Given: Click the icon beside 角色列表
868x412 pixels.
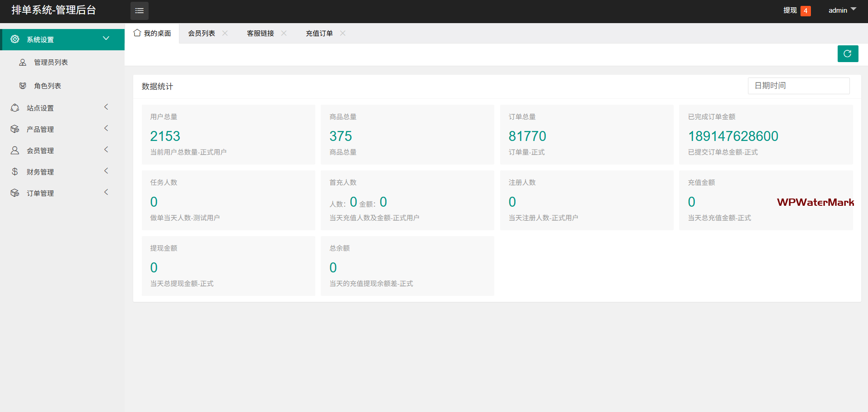Looking at the screenshot, I should point(23,86).
